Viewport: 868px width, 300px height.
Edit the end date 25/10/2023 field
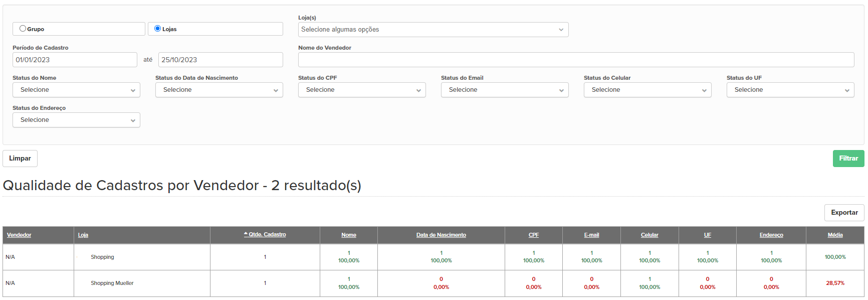pos(221,60)
